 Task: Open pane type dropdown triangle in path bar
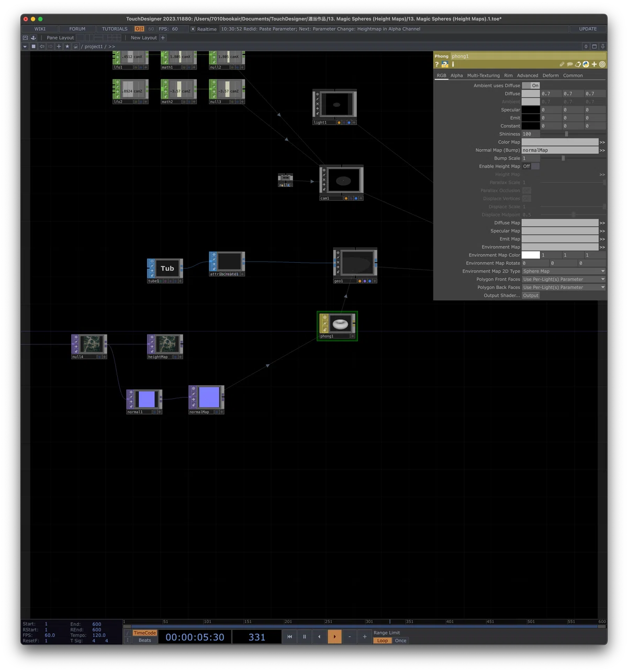coord(25,47)
